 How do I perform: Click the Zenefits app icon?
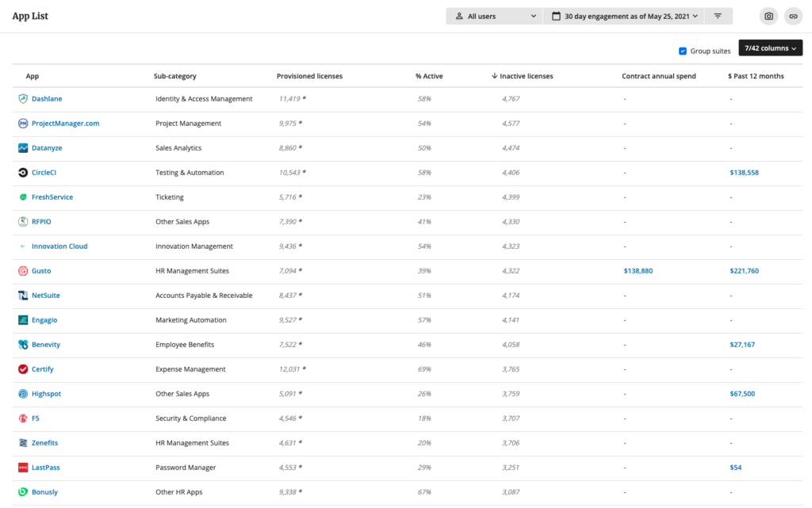tap(23, 443)
